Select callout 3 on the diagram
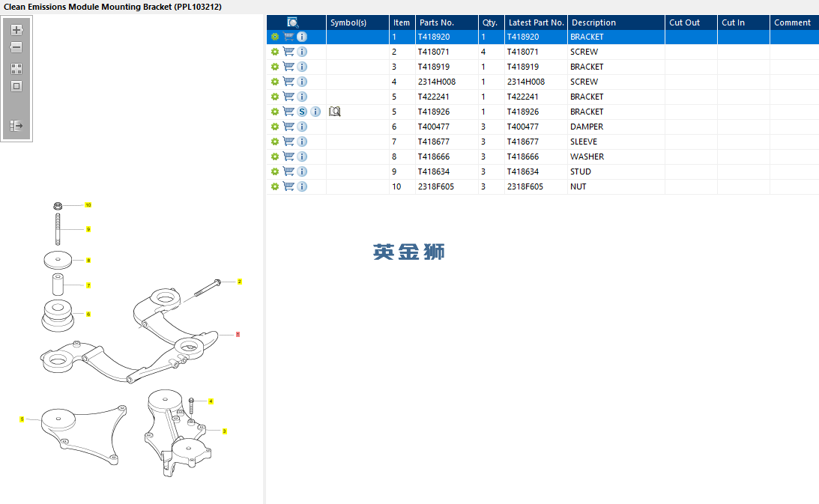The width and height of the screenshot is (819, 504). (x=225, y=431)
